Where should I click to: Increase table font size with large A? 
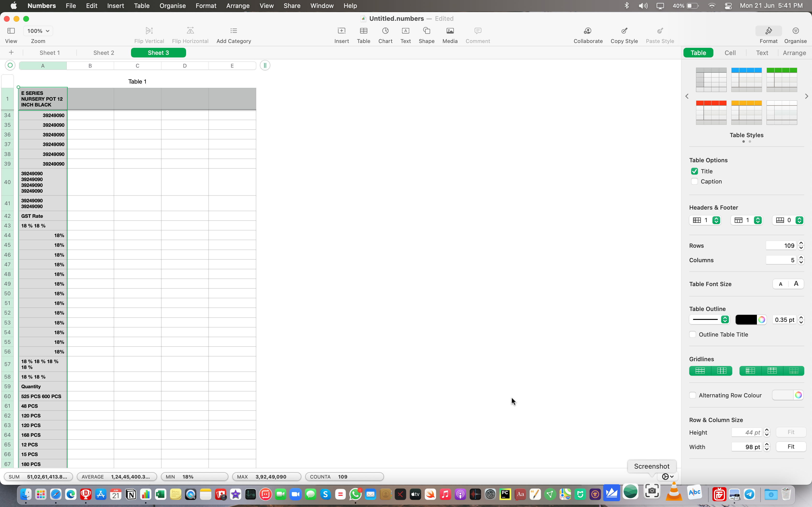click(796, 284)
